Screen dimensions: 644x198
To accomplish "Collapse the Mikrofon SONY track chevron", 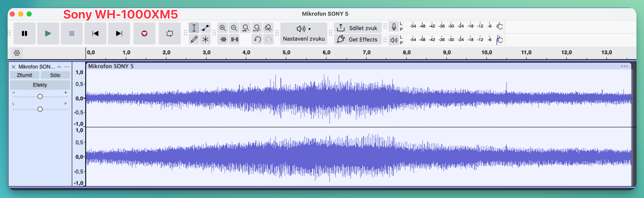I will point(59,67).
